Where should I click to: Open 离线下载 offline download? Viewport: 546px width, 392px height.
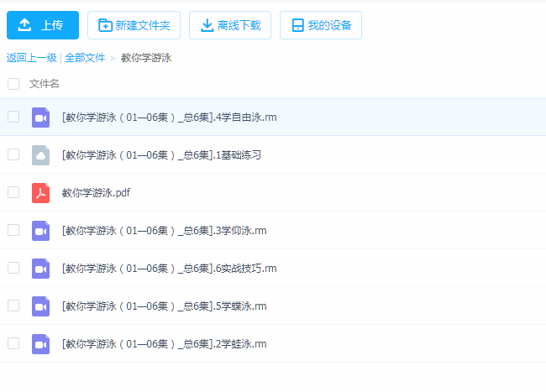pos(230,25)
